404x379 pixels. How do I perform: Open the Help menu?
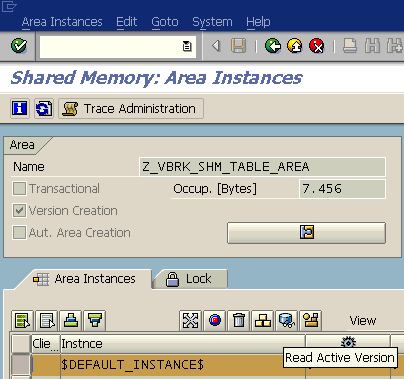click(x=258, y=22)
